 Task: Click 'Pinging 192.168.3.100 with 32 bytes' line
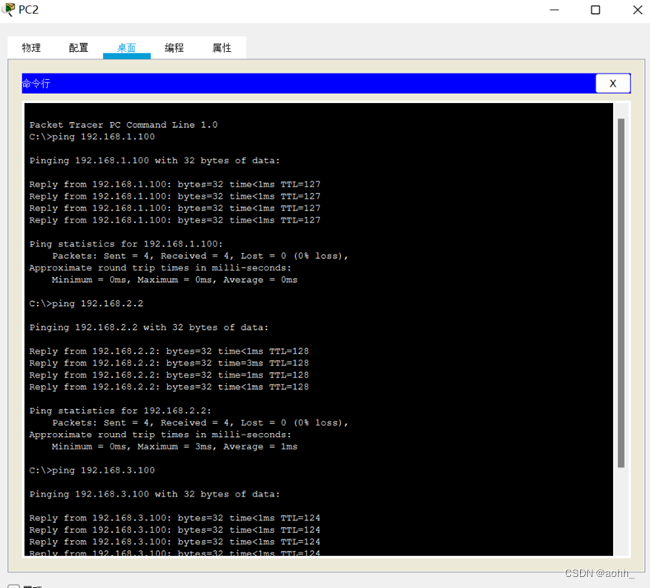coord(155,494)
